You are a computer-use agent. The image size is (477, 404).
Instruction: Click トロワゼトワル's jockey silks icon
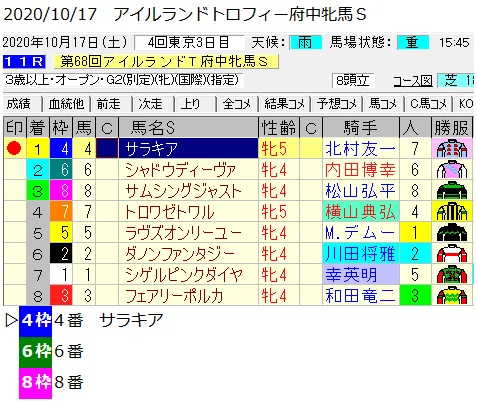(452, 211)
